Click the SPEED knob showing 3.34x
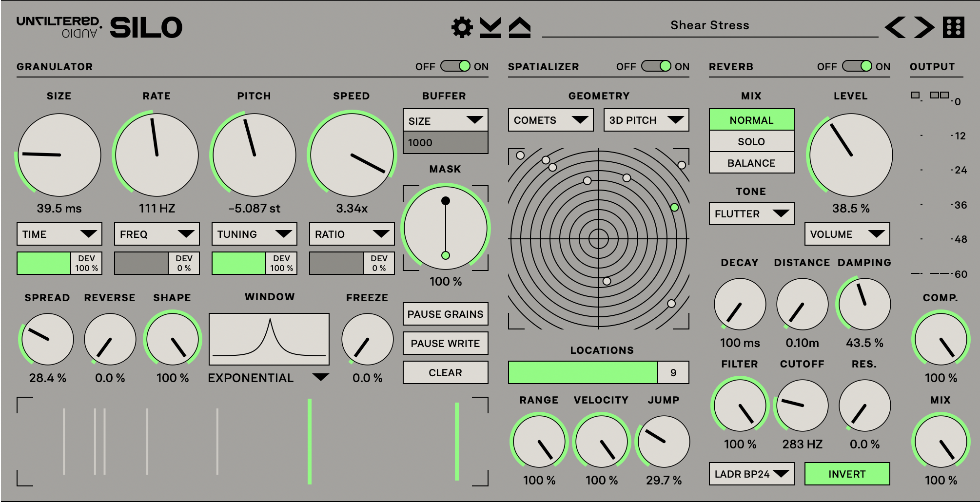This screenshot has height=502, width=980. coord(352,155)
